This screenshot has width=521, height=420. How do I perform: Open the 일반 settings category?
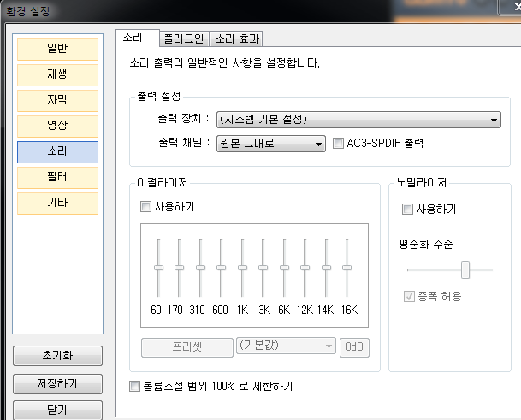[57, 49]
